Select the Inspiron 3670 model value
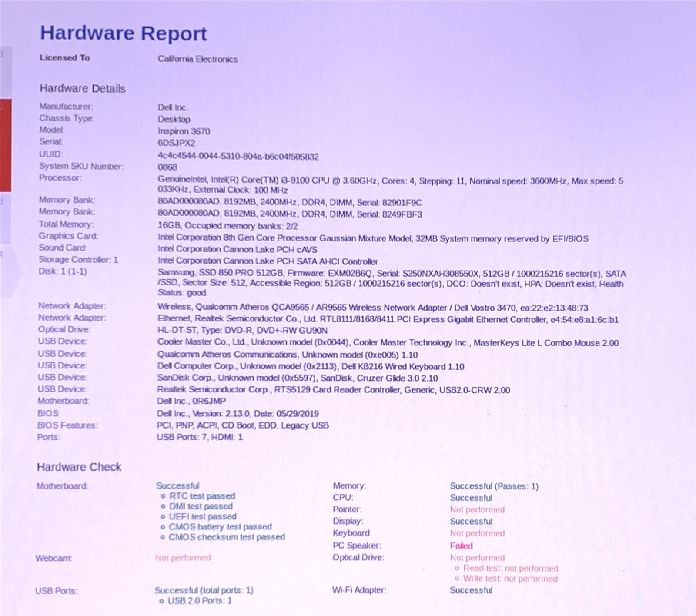 pyautogui.click(x=184, y=131)
